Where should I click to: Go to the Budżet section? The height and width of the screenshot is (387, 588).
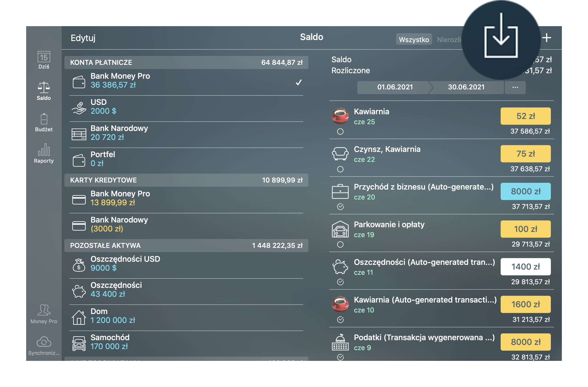click(x=44, y=122)
